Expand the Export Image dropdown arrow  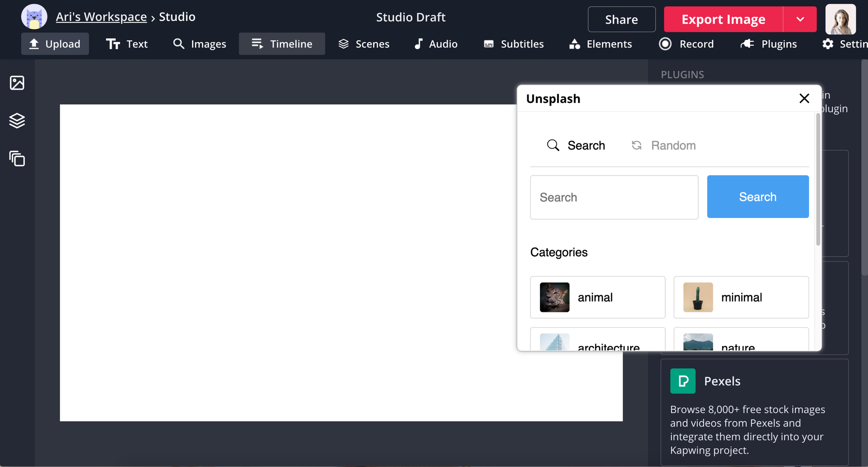(800, 20)
